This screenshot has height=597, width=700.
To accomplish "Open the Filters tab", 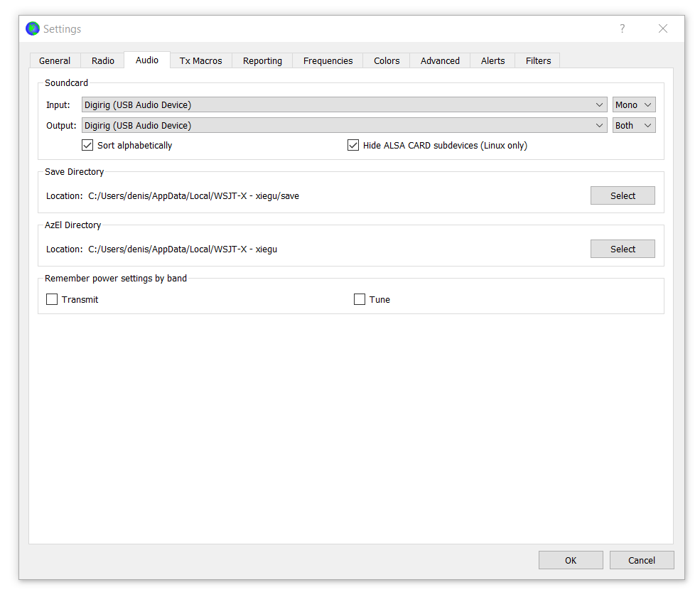I will [x=539, y=60].
